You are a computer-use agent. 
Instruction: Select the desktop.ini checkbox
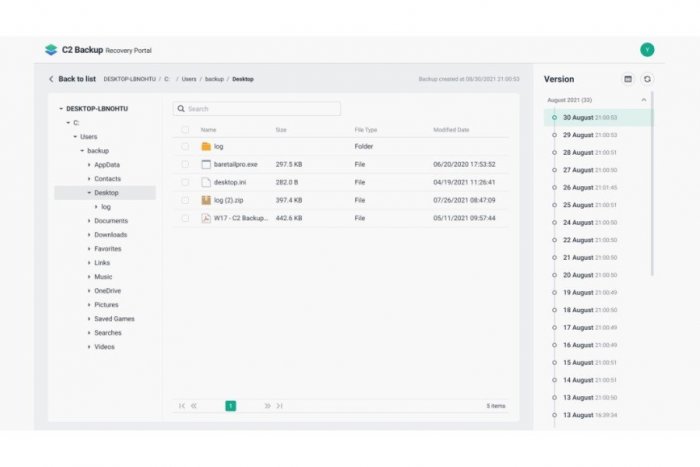click(x=185, y=182)
